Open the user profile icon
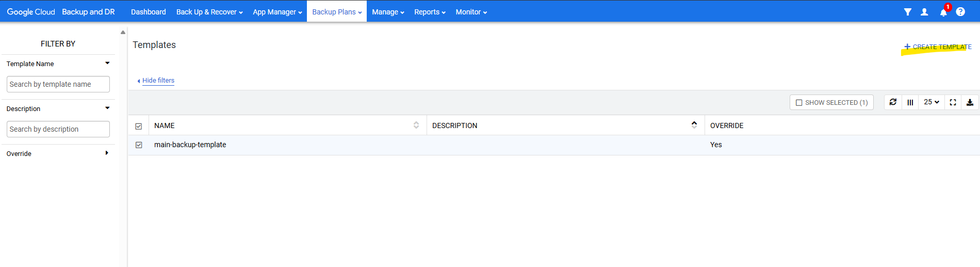 click(924, 12)
